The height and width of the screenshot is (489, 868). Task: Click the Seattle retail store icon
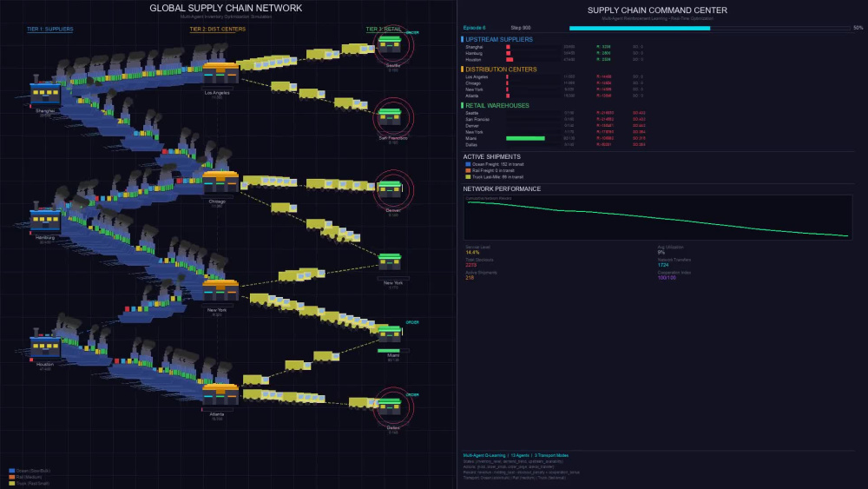[390, 44]
